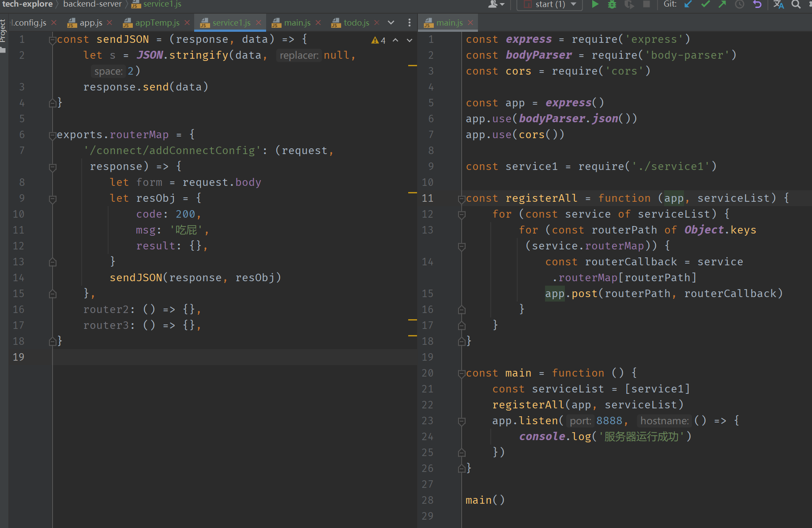Rollback changes with the purple undo arrow
812x528 pixels.
(757, 4)
